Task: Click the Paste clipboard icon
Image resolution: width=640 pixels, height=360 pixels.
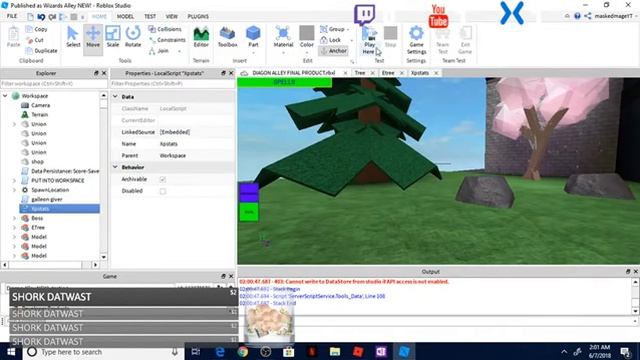Action: (13, 37)
